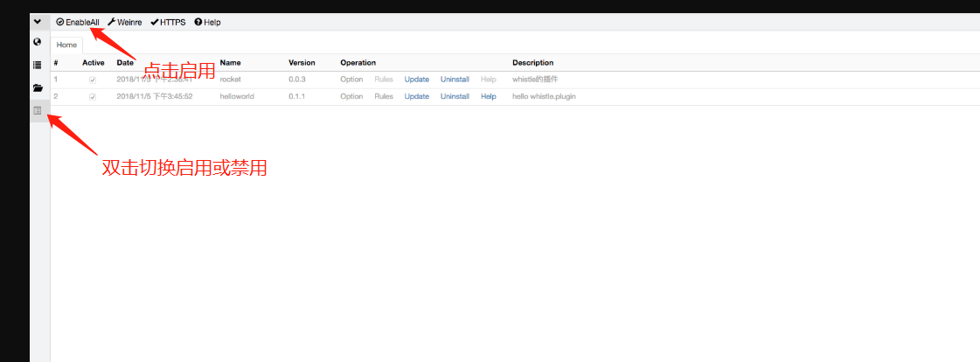The width and height of the screenshot is (980, 362).
Task: Open the Help menu
Action: [x=207, y=22]
